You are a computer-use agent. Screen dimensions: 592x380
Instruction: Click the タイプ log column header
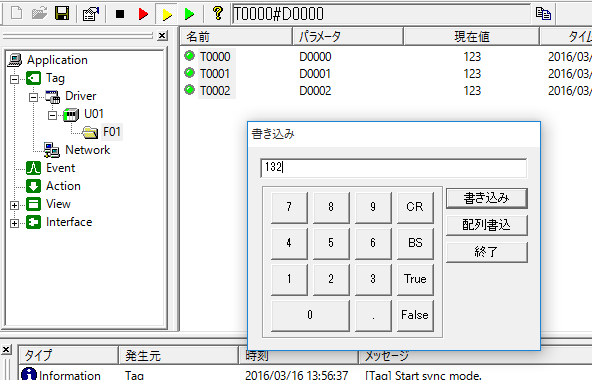[x=68, y=355]
